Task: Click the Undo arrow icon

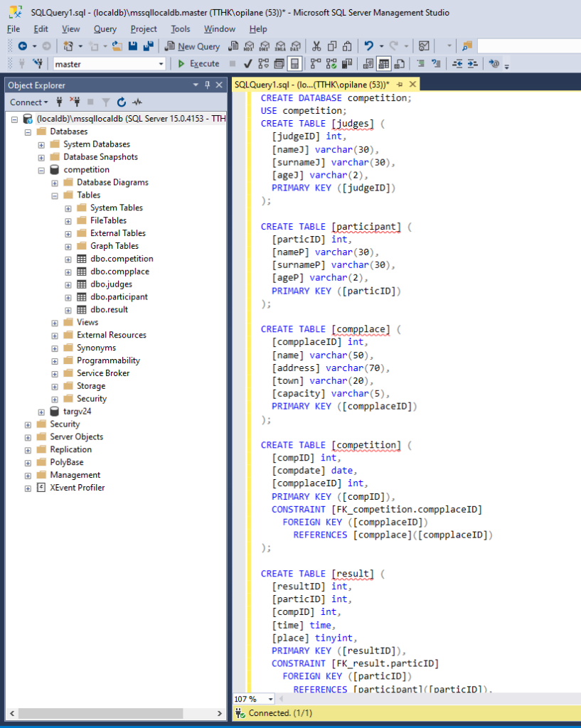Action: pyautogui.click(x=368, y=46)
